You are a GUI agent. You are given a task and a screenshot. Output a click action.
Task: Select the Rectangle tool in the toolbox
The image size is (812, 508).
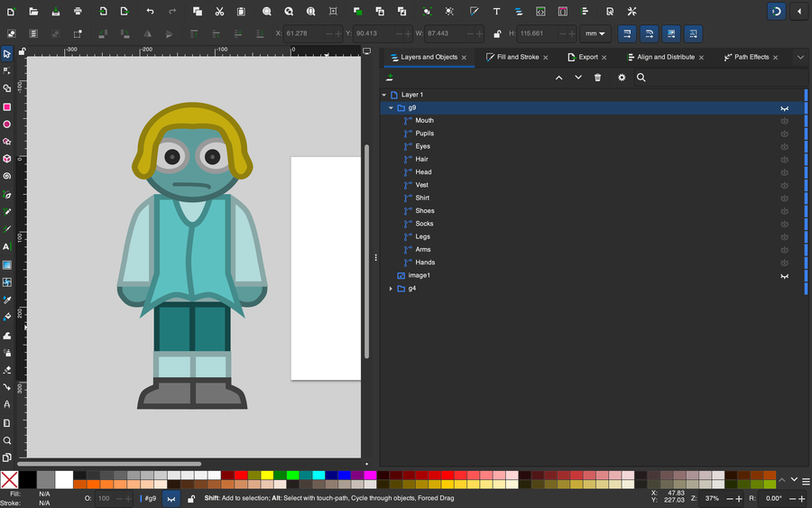(7, 106)
